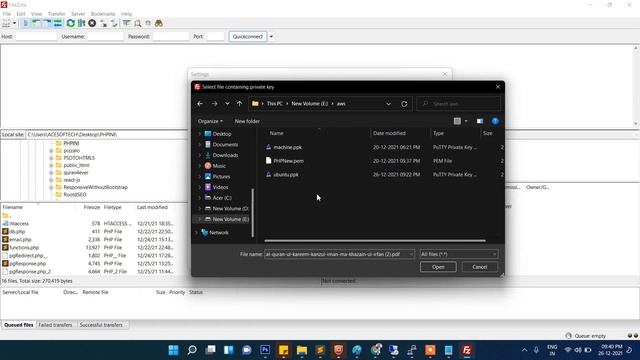Click the FileZilla taskbar icon
The height and width of the screenshot is (360, 640).
pos(467,350)
